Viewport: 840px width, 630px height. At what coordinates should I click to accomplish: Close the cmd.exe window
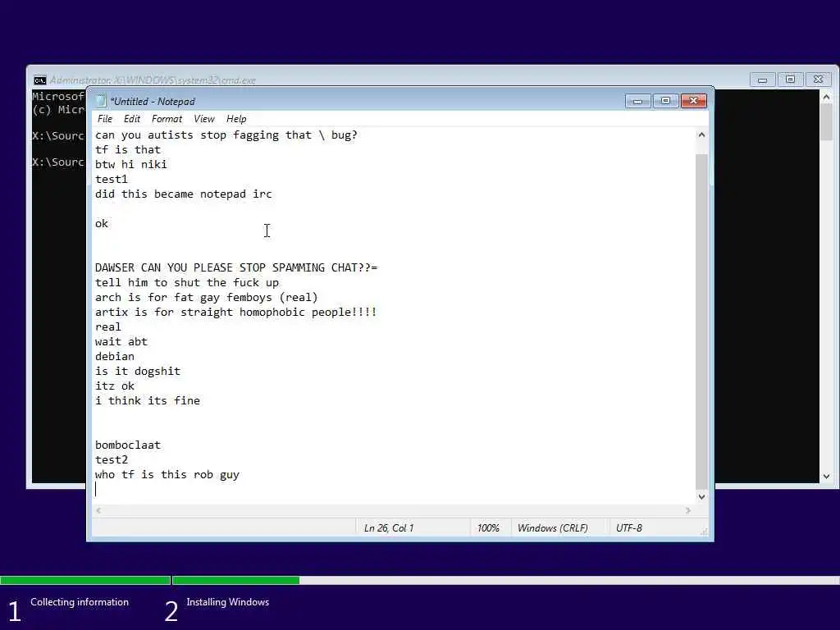818,80
